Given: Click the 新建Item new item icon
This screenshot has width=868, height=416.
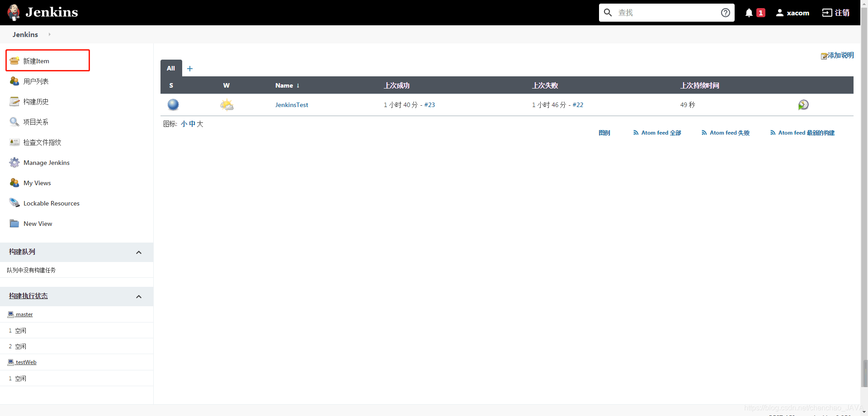Looking at the screenshot, I should pyautogui.click(x=14, y=61).
